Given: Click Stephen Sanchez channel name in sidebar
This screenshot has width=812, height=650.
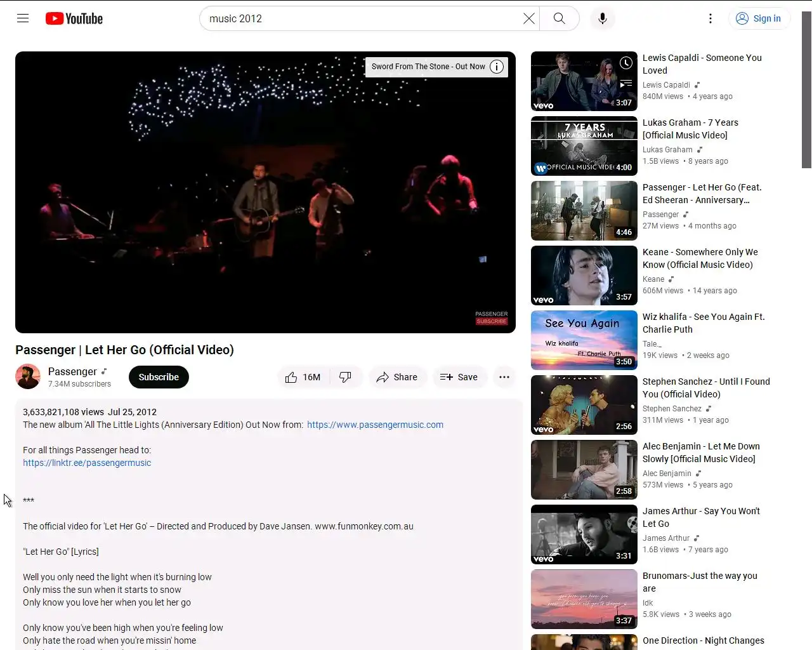Looking at the screenshot, I should [672, 409].
